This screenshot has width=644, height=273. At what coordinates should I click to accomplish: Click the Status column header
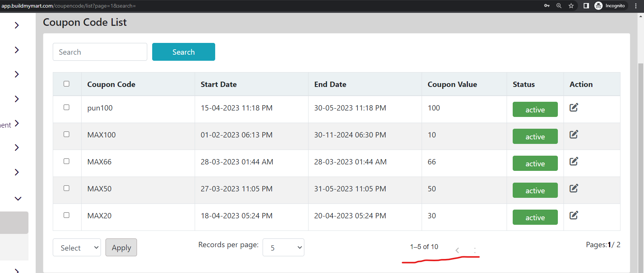[524, 84]
